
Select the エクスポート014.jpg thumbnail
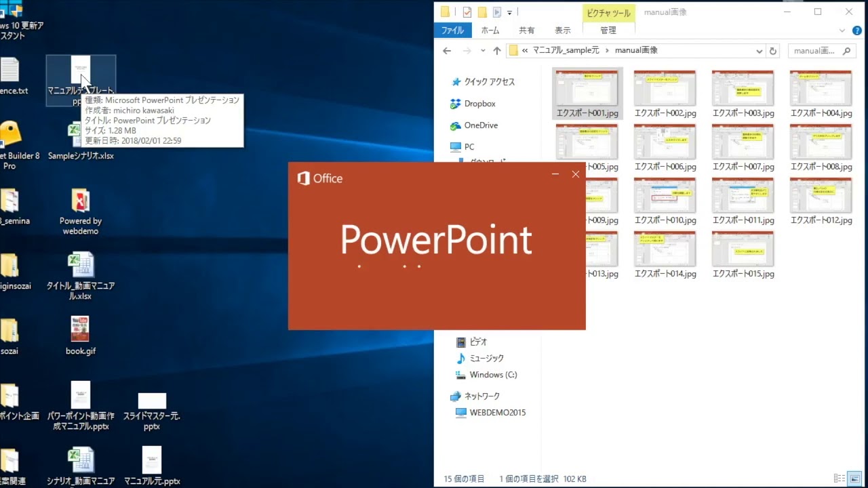click(665, 254)
